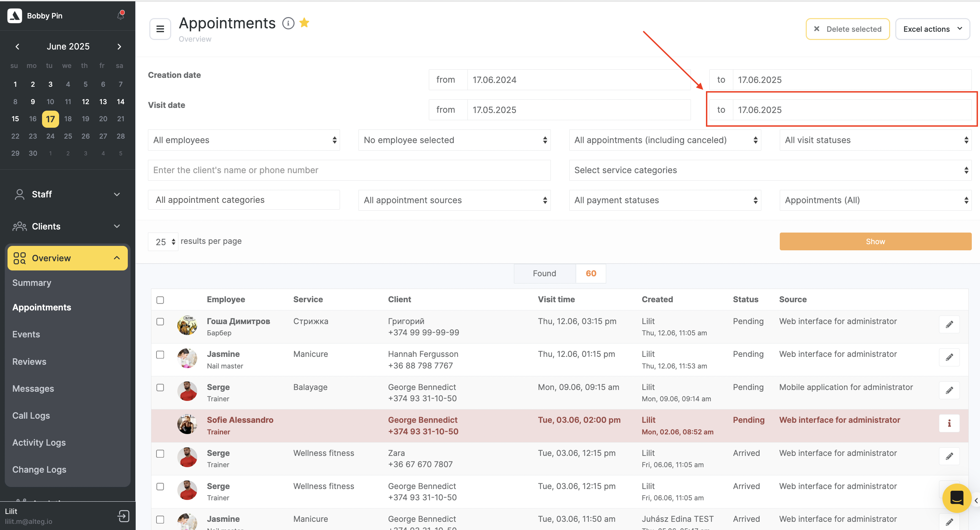Open All appointments (including canceled) dropdown
Screen dimensions: 980x530
tap(665, 140)
